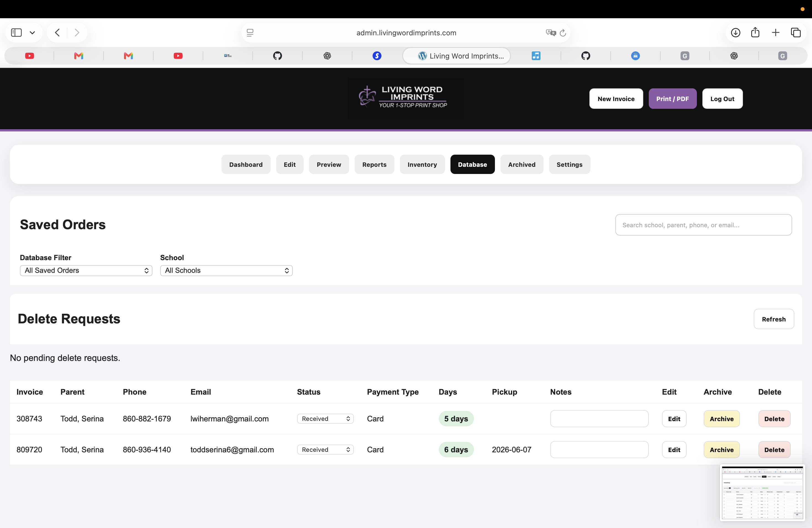Switch to the second Gmail tab

(128, 56)
